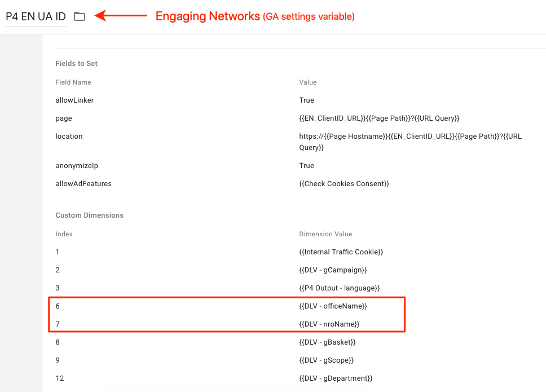Click the anonymizeIp field row
546x392 pixels.
pos(301,166)
